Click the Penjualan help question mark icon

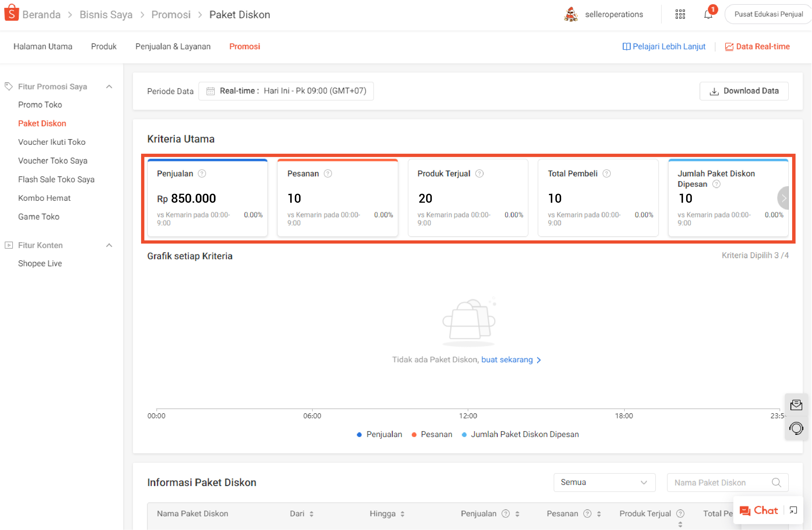click(202, 173)
